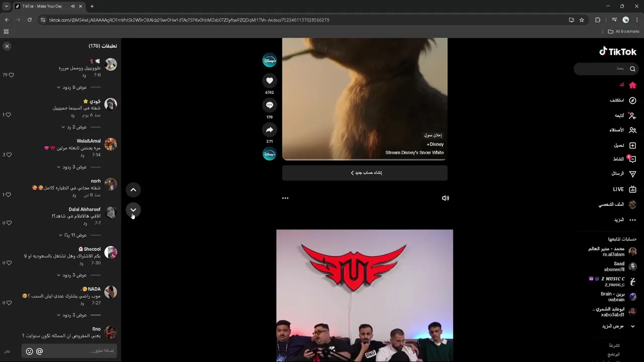The height and width of the screenshot is (362, 644).
Task: Seek on the Disney+ video progress bar
Action: (x=365, y=159)
